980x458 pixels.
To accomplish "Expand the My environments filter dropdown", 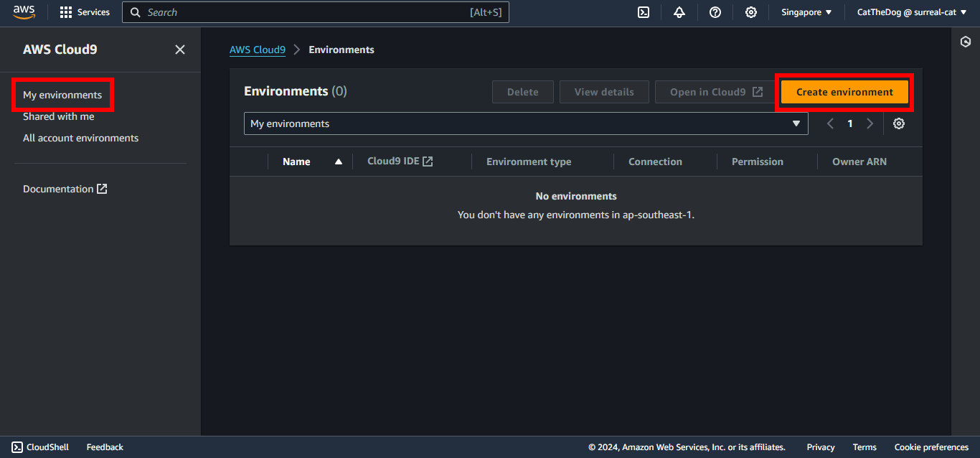I will coord(526,123).
